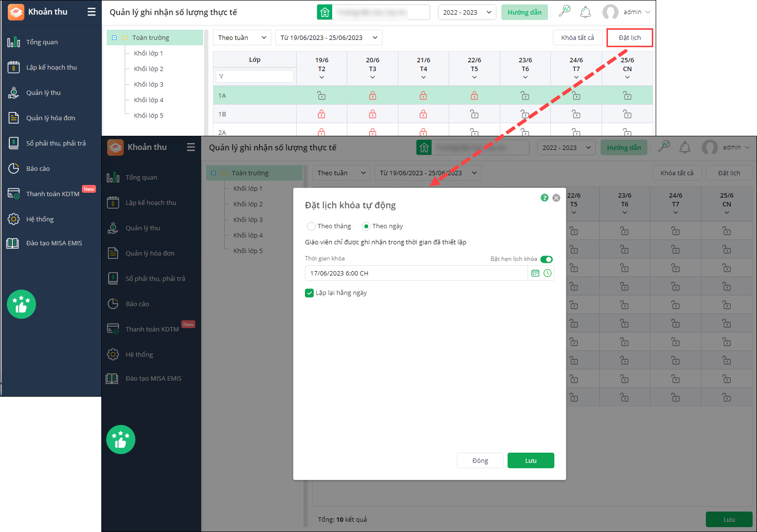Toggle the lock for class 1B on 24/6
The height and width of the screenshot is (532, 757).
(576, 114)
